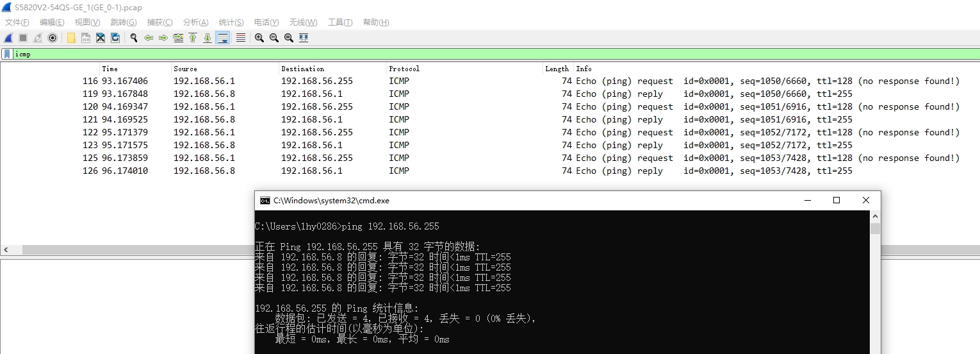The image size is (980, 354).
Task: Minimize the cmd.exe window
Action: tap(808, 201)
